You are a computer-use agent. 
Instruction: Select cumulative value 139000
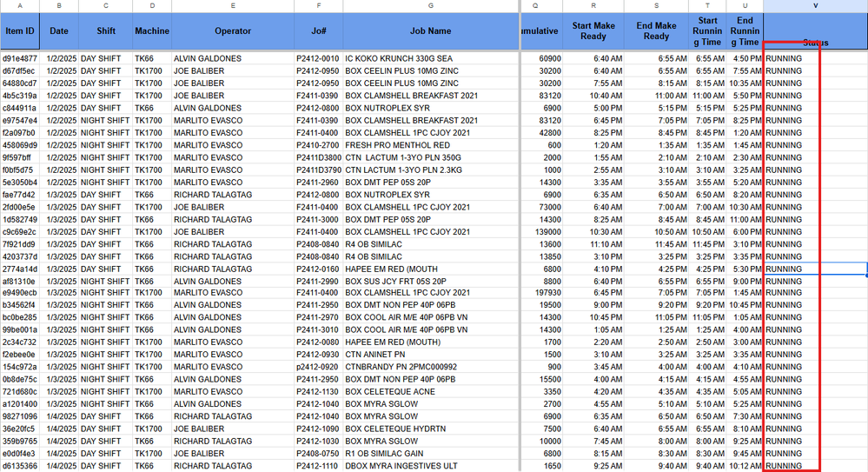(x=542, y=231)
